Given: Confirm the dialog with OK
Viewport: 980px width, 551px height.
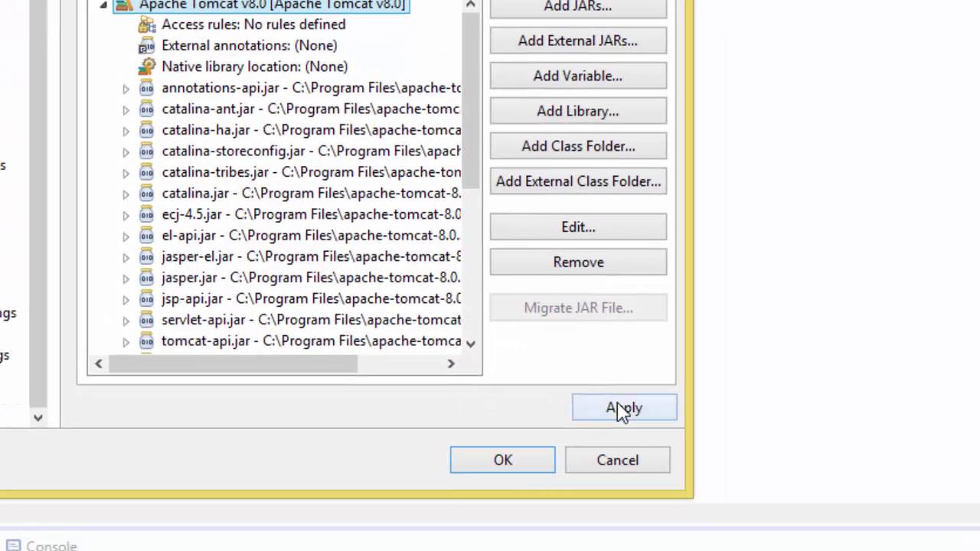Looking at the screenshot, I should 503,460.
